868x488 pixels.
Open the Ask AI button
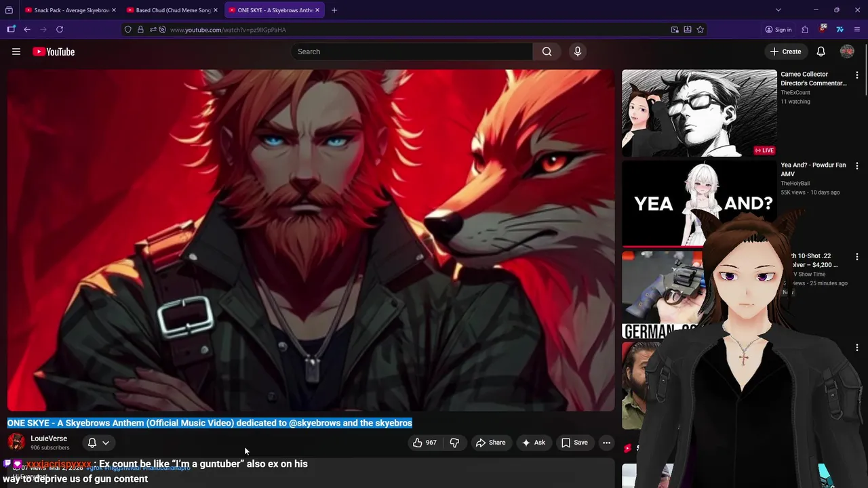click(533, 443)
